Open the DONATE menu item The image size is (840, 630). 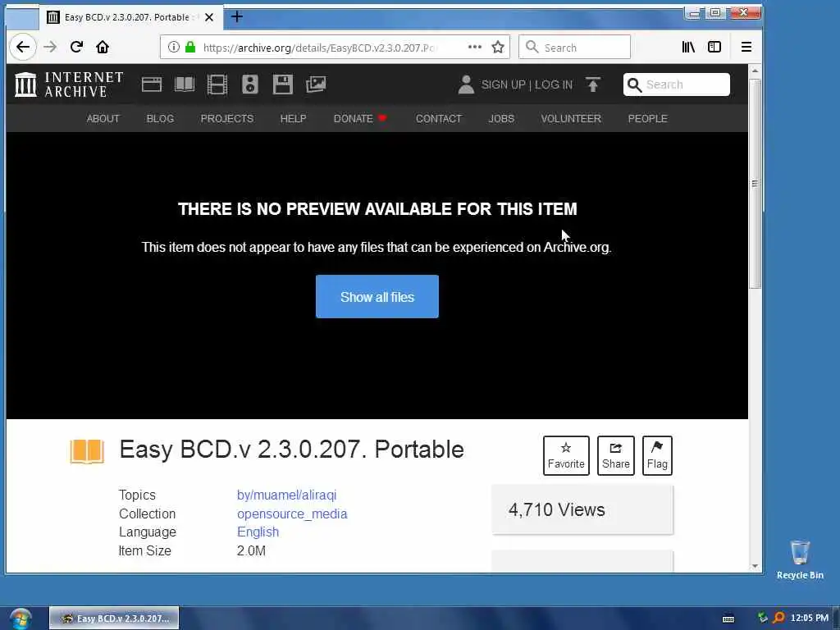tap(360, 118)
